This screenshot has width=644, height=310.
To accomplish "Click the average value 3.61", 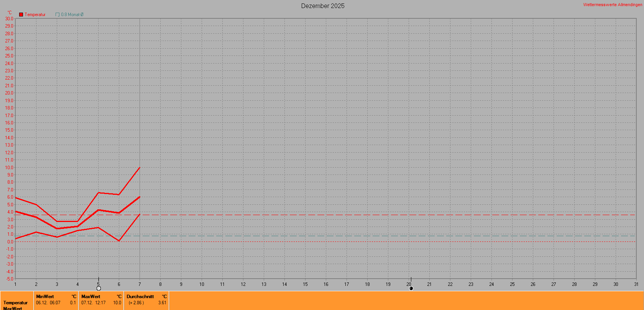I will 162,303.
